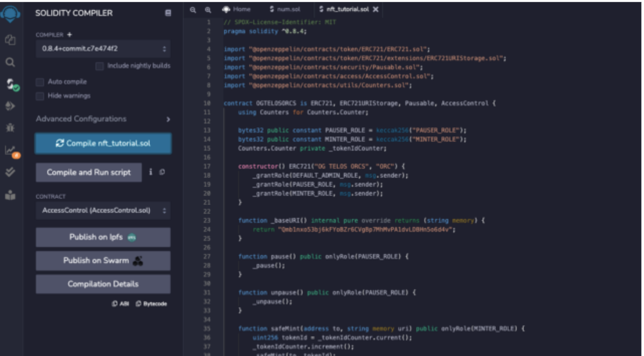Open the unit testing double-check icon
644x356 pixels.
[10, 172]
